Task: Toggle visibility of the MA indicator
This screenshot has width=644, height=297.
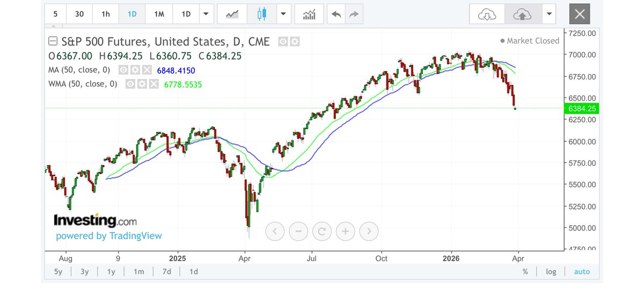Action: (123, 70)
